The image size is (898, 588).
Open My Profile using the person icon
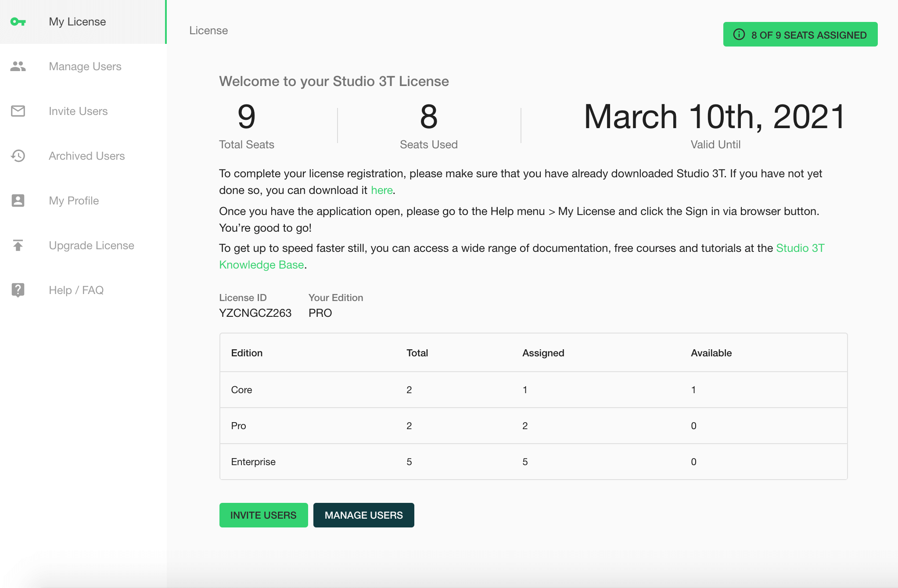18,201
